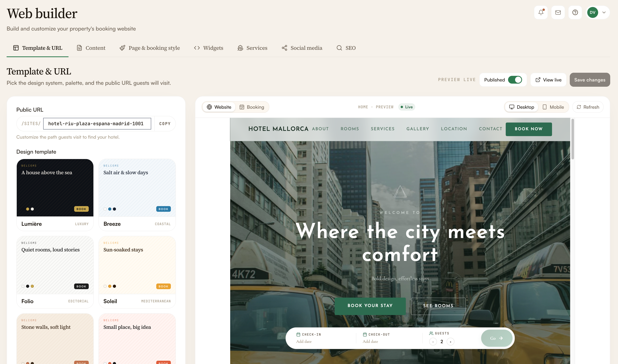Open Contact link in preview nav
Image resolution: width=618 pixels, height=364 pixels.
pyautogui.click(x=491, y=129)
